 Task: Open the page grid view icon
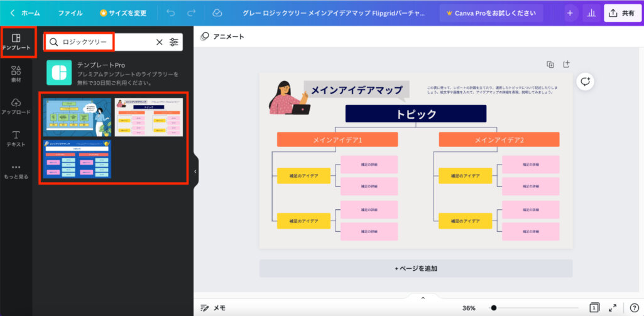point(594,308)
